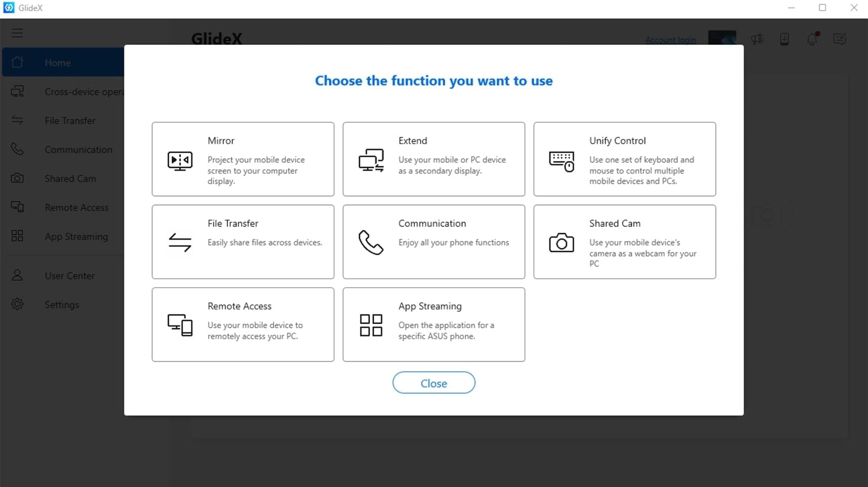Choose the File Transfer sharing card
Screen dimensions: 868x487
click(x=242, y=242)
